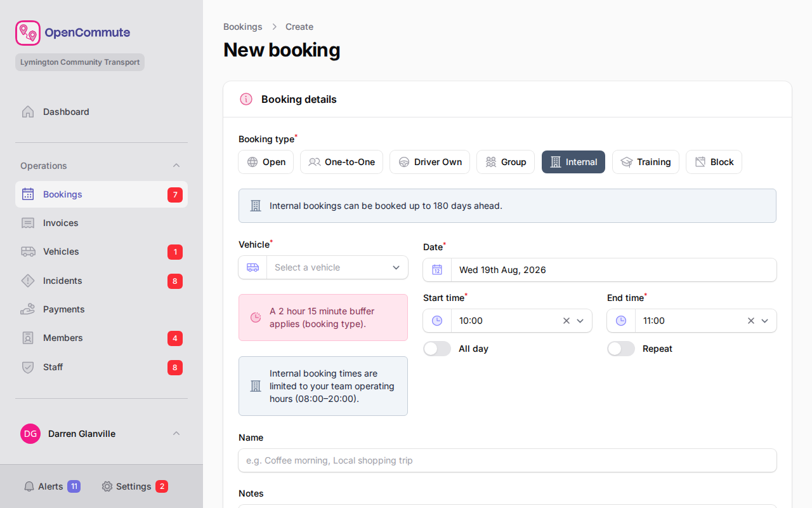Toggle the All day switch
This screenshot has height=508, width=812.
coord(437,349)
